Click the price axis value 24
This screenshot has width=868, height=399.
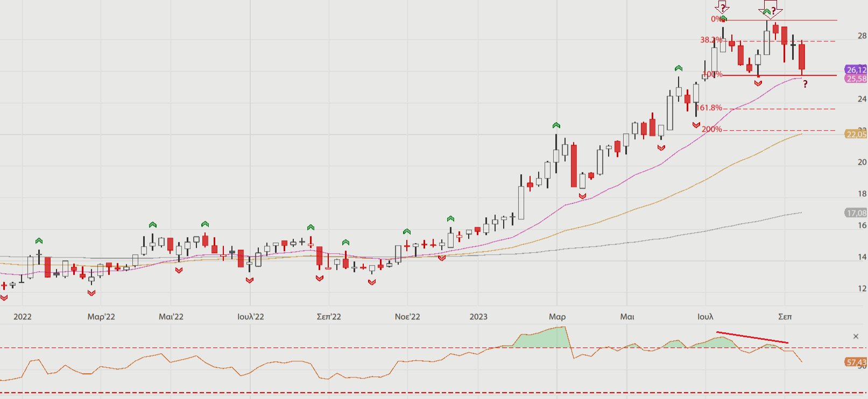(x=862, y=98)
